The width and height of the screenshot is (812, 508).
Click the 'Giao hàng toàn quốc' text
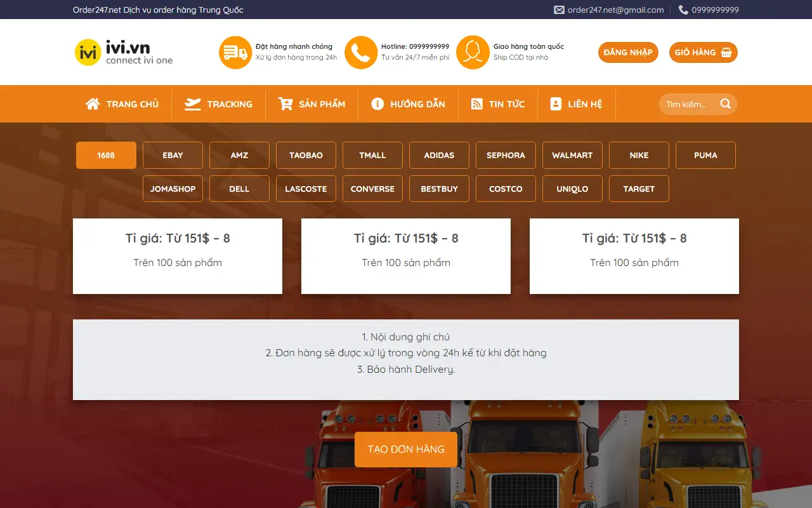click(528, 46)
